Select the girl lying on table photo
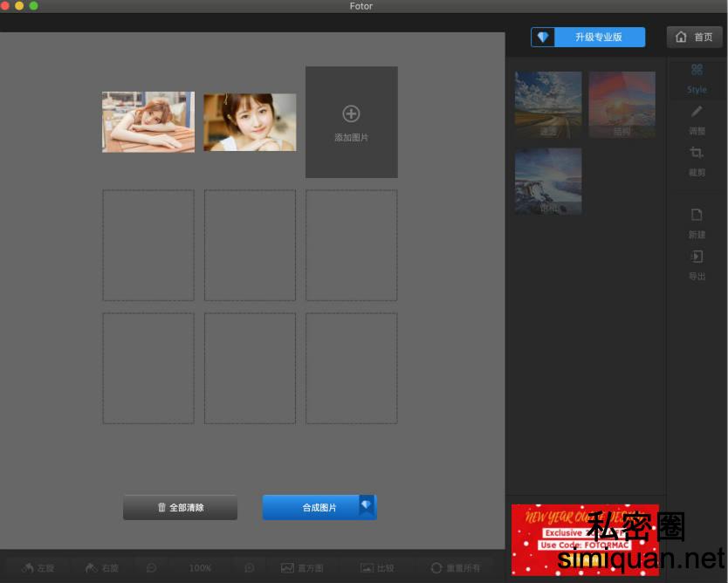Screen dimensions: 728x583 [148, 122]
